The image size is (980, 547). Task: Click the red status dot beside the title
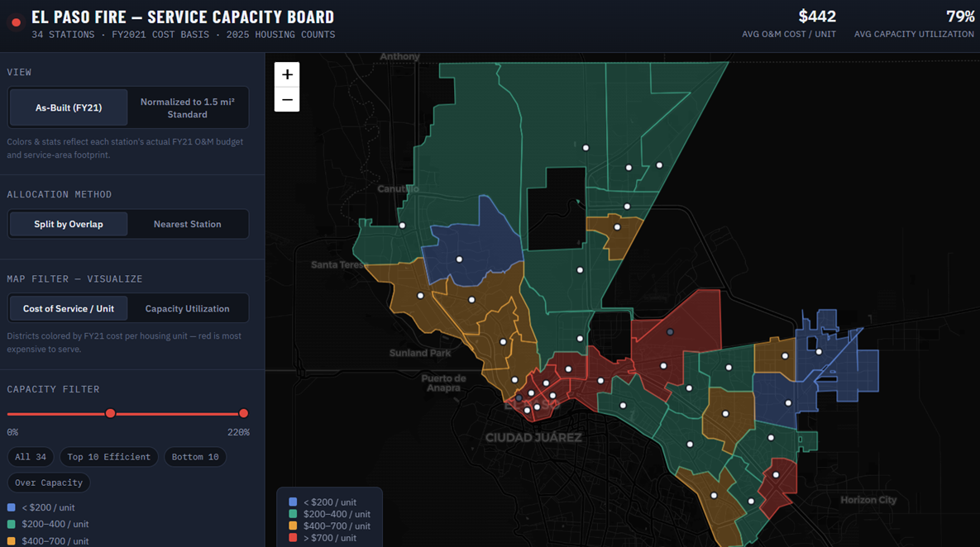point(17,22)
